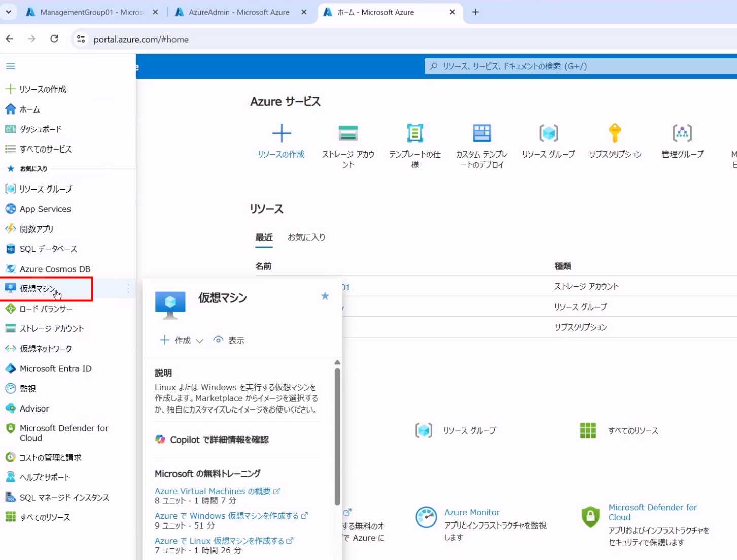Open 仮想マシン sidebar item options menu
Image resolution: width=737 pixels, height=560 pixels.
[128, 288]
